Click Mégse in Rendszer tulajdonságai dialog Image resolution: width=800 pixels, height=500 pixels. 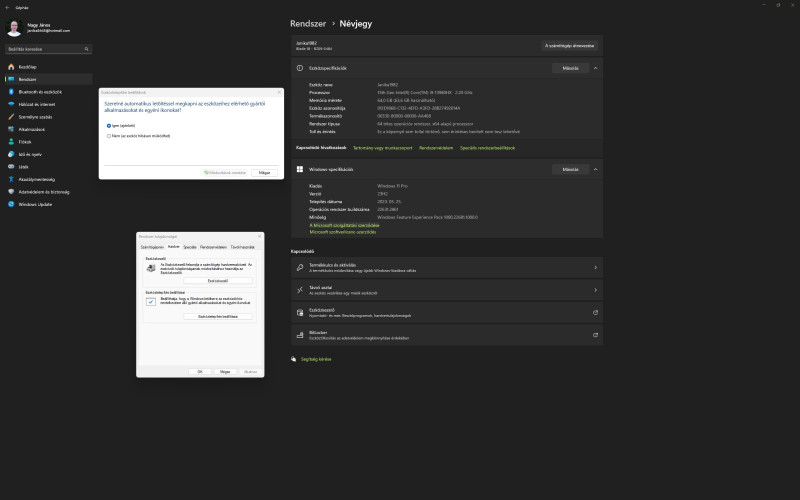pos(225,372)
